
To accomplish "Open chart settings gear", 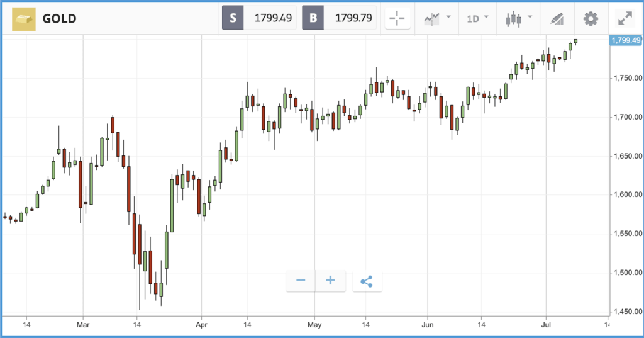I will (x=591, y=19).
